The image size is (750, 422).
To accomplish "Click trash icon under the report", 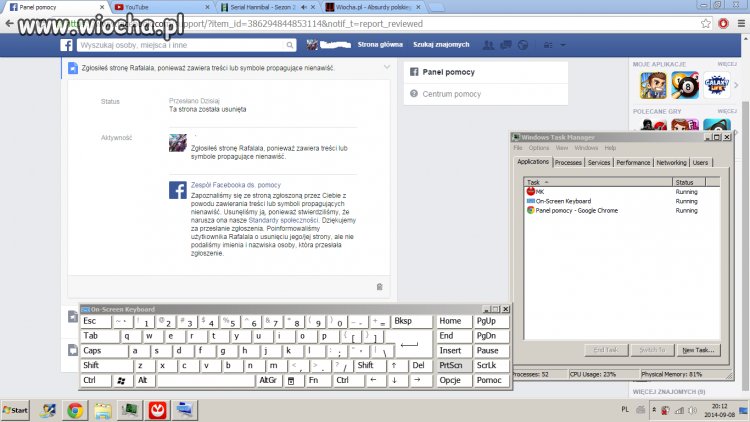I will pyautogui.click(x=379, y=287).
